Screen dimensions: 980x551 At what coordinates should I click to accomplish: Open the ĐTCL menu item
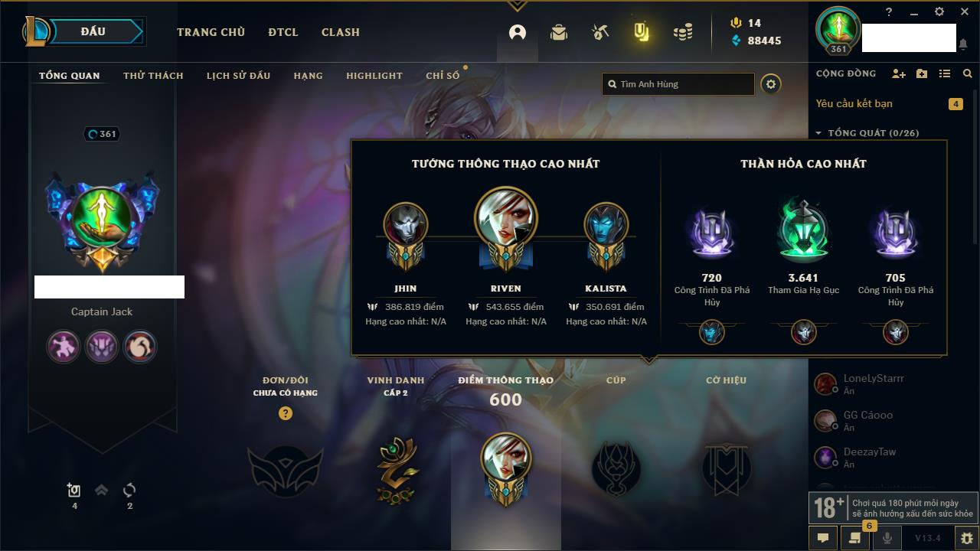pos(283,32)
